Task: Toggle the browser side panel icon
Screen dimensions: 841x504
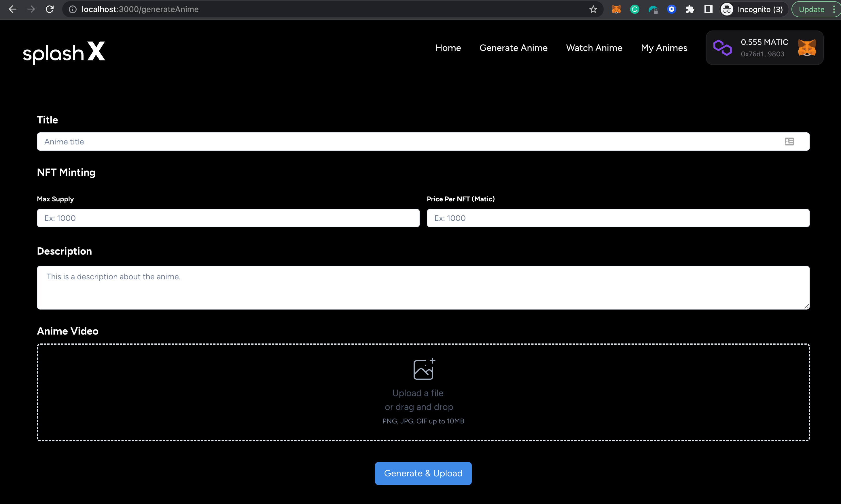Action: [x=708, y=9]
